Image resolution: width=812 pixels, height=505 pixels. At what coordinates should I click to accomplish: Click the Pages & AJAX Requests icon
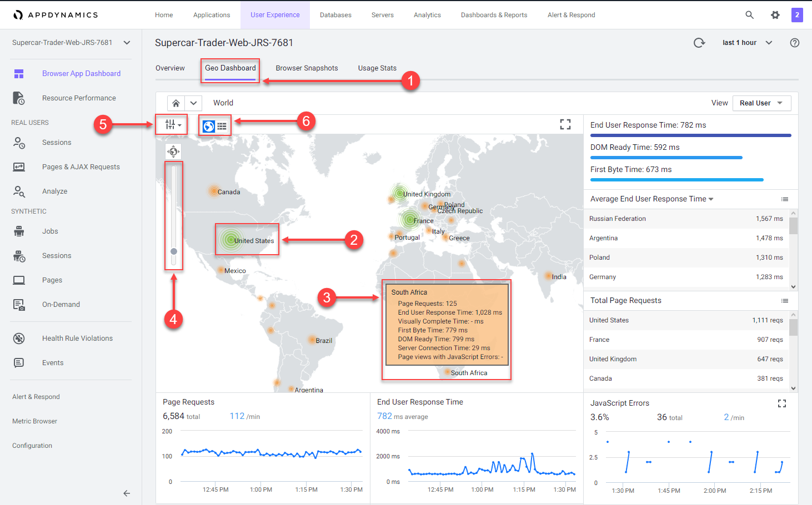[x=19, y=167]
